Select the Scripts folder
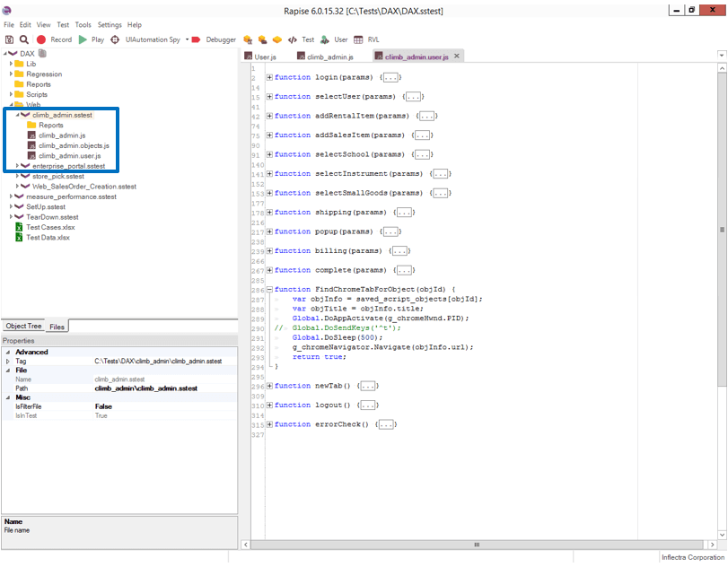 [x=37, y=95]
